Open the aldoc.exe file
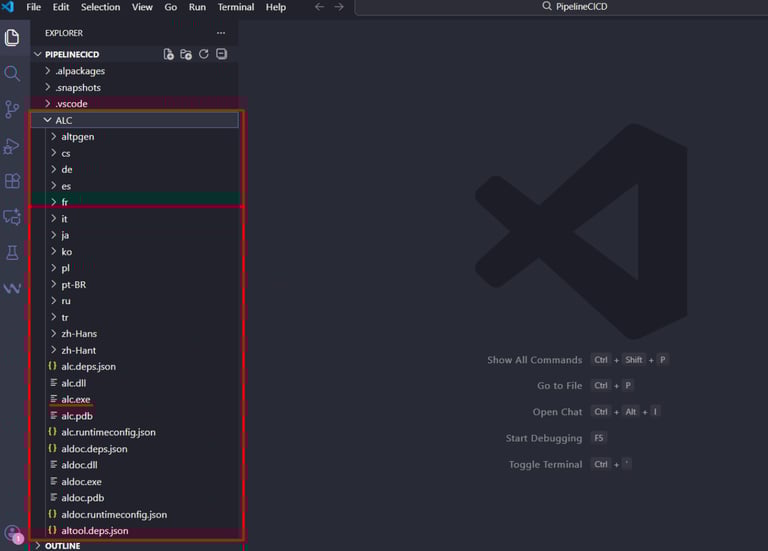The width and height of the screenshot is (768, 551). (135, 481)
